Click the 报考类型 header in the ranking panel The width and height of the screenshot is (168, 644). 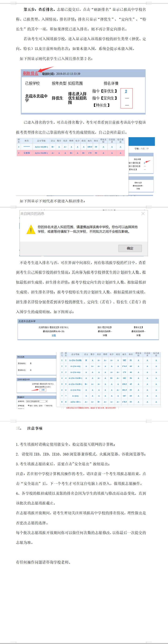point(59,83)
